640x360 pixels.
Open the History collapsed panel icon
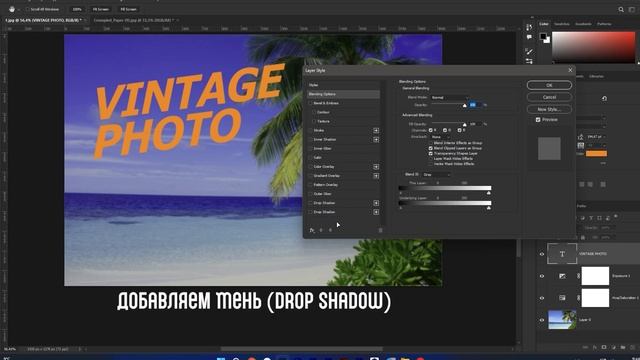529,27
